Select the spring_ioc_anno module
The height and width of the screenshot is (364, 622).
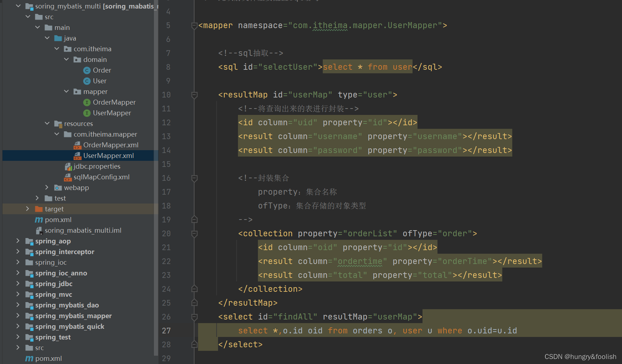(x=61, y=273)
